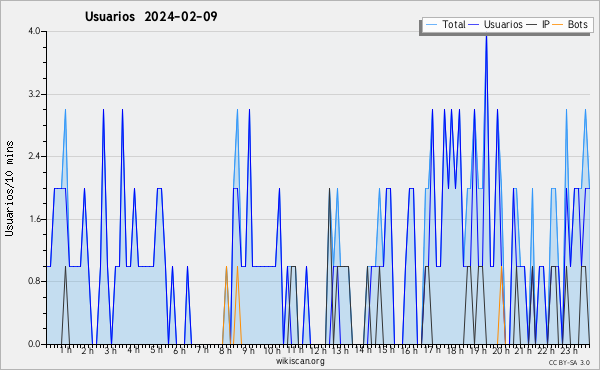Click the '2 h' x-axis label
This screenshot has height=370, width=600.
coord(87,350)
